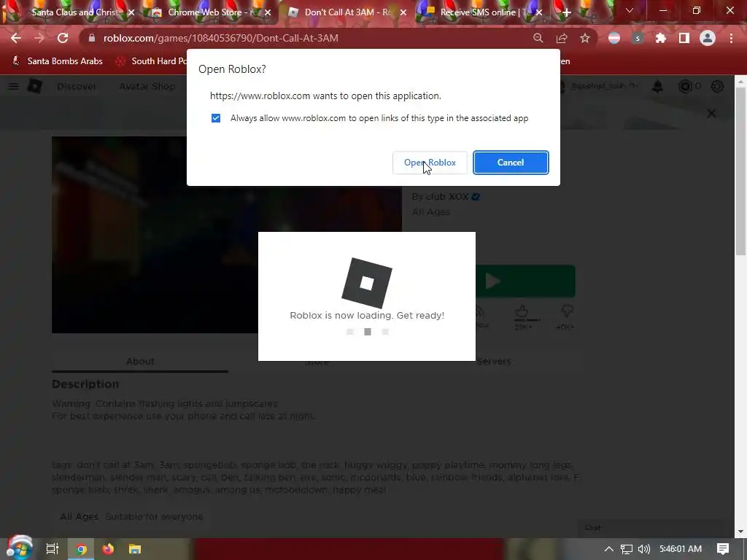
Task: Dismiss the banner with the X icon
Action: 711,113
